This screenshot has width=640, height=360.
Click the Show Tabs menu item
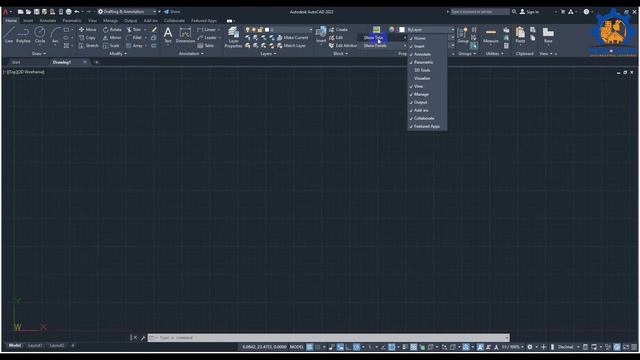click(383, 38)
